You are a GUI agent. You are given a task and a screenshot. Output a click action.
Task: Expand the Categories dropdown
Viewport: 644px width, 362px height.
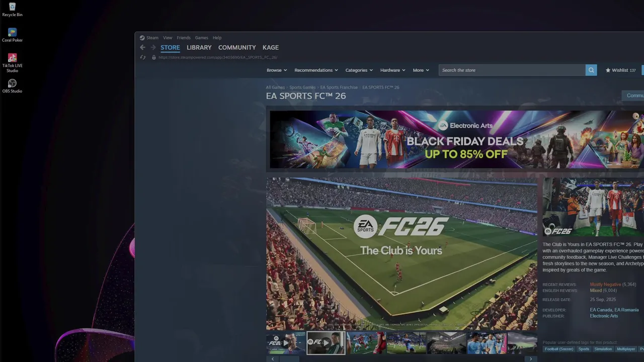point(359,70)
